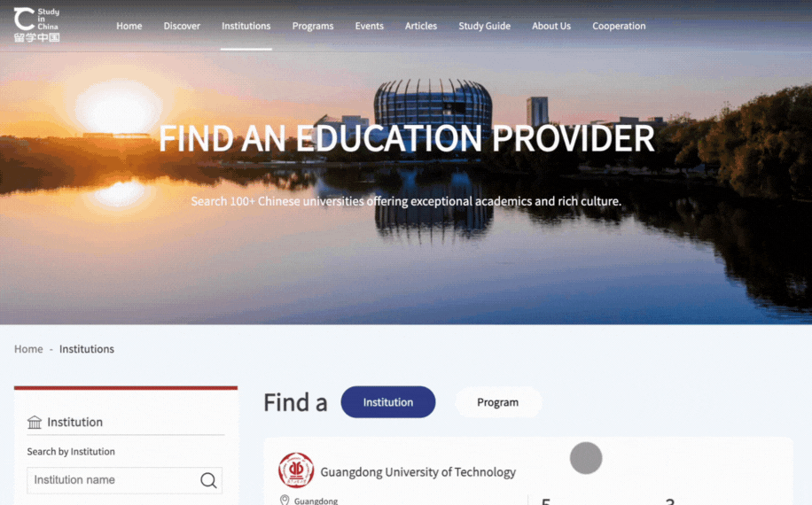812x505 pixels.
Task: Switch to the Program search toggle
Action: click(497, 402)
